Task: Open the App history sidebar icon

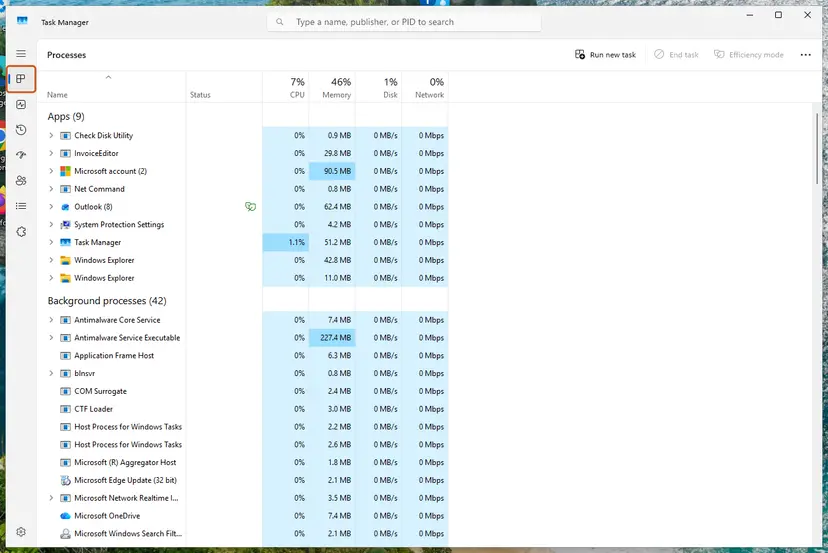Action: [21, 130]
